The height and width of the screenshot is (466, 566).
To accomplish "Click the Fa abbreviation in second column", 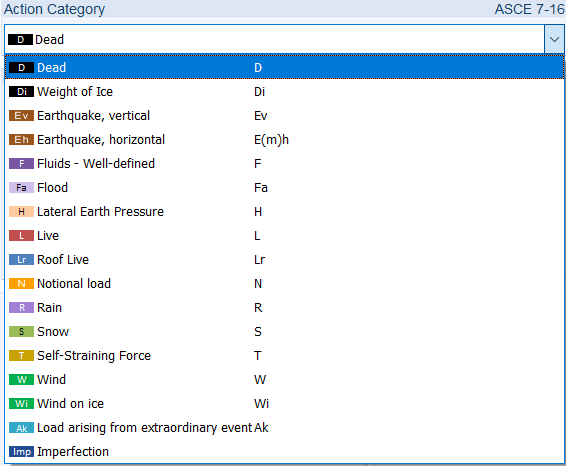I will [261, 188].
